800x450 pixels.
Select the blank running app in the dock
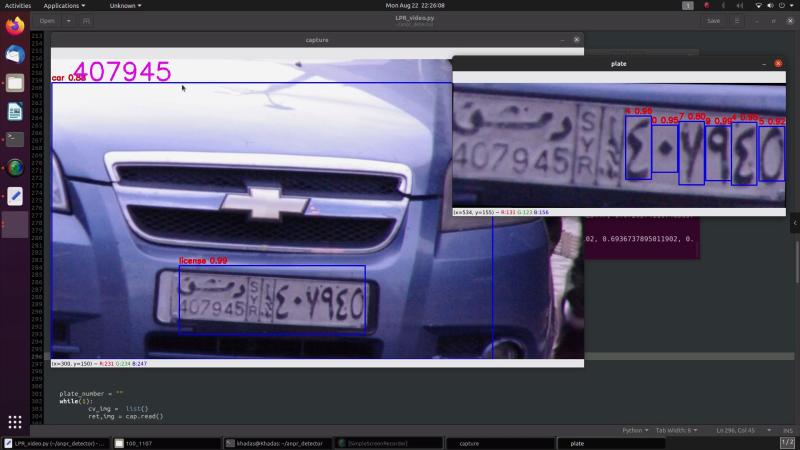15,224
